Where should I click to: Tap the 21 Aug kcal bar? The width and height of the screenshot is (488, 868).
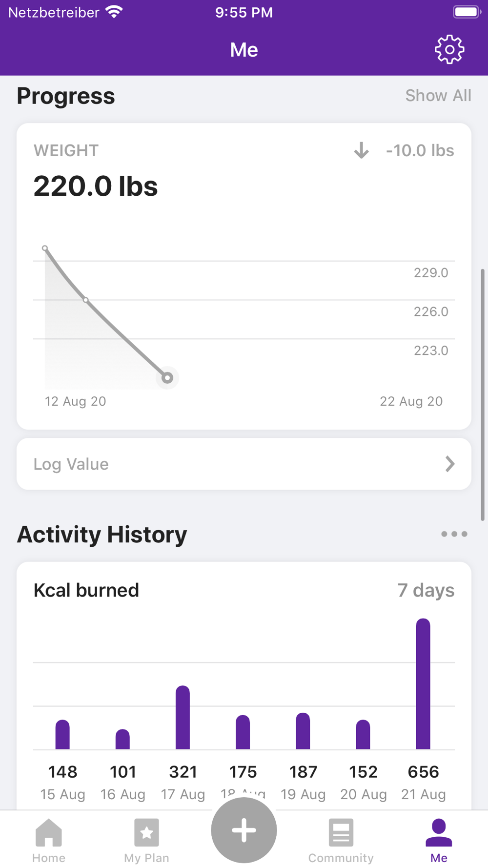(x=423, y=683)
